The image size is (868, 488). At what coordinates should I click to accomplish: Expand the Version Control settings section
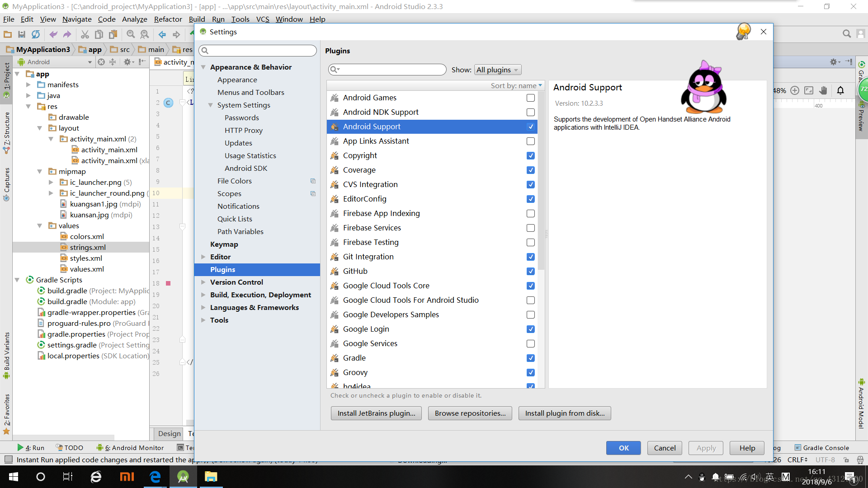click(x=203, y=282)
